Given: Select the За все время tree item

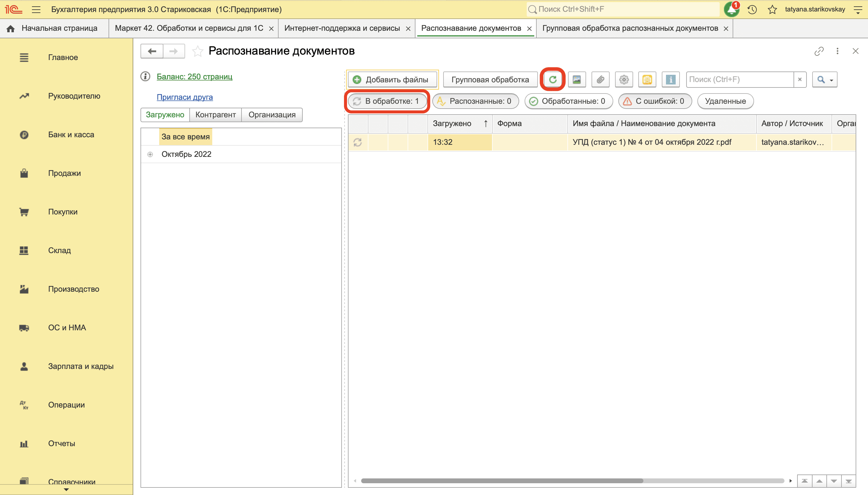Looking at the screenshot, I should point(185,137).
